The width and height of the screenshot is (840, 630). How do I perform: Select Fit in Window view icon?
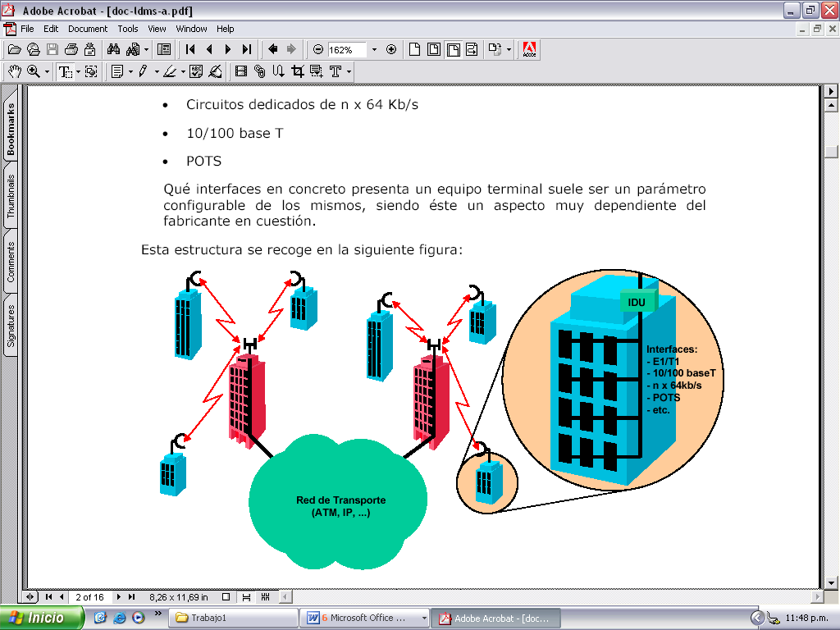point(434,50)
